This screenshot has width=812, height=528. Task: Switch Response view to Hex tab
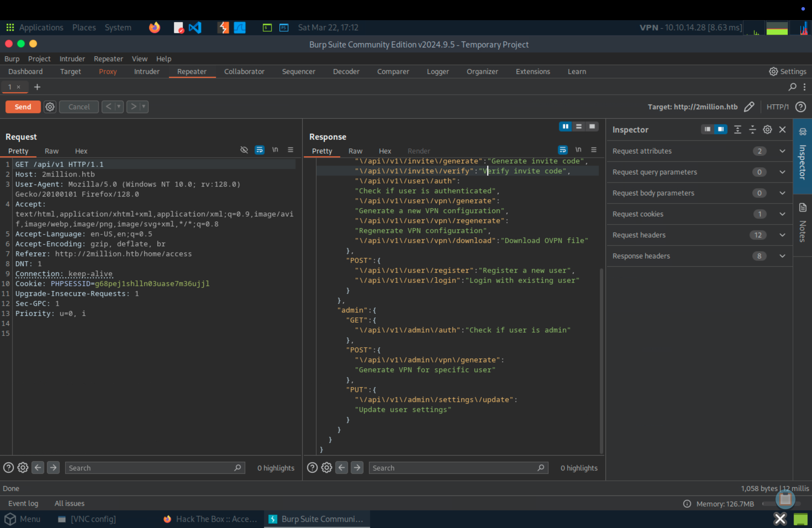[385, 151]
